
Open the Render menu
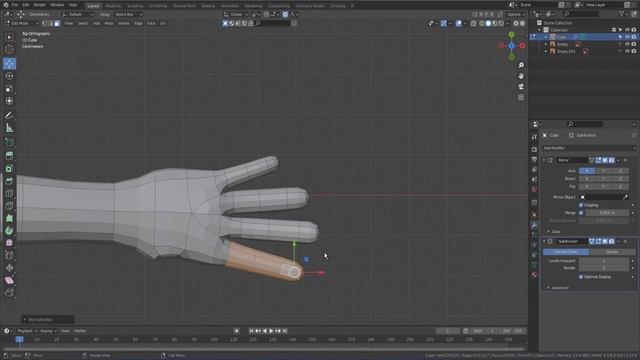[x=40, y=5]
